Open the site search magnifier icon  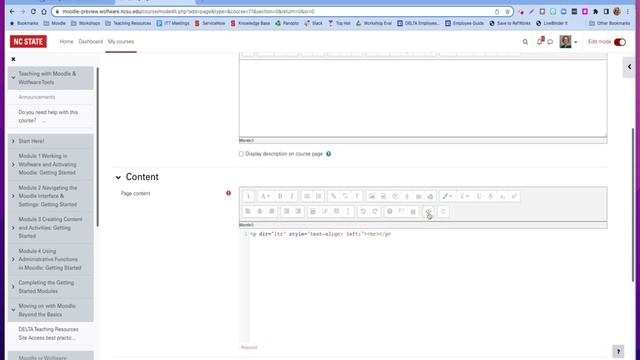tap(525, 42)
